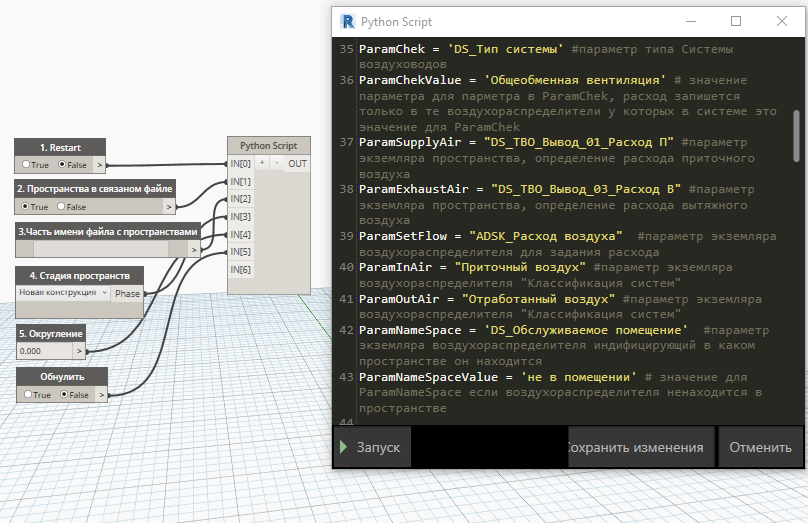This screenshot has width=808, height=523.
Task: Add an input with the plus button
Action: (x=262, y=163)
